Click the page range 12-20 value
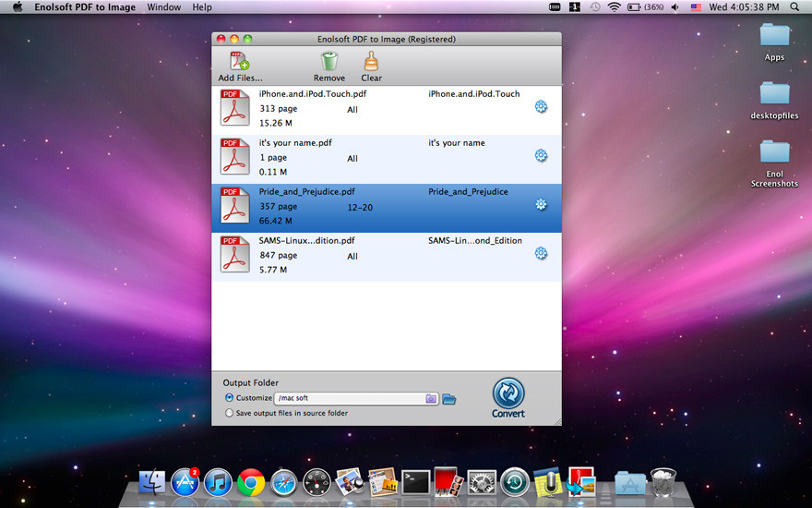This screenshot has width=812, height=508. pyautogui.click(x=360, y=207)
